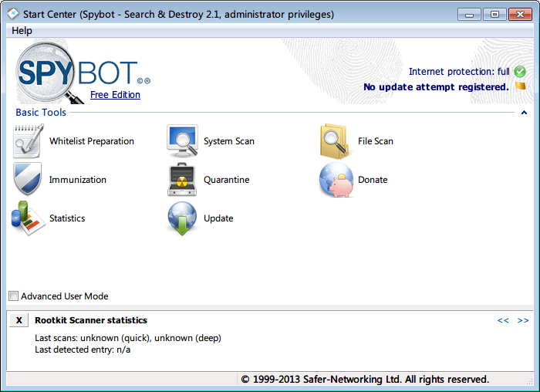Click the green Internet protection checkmark icon
The height and width of the screenshot is (392, 540).
pyautogui.click(x=520, y=72)
